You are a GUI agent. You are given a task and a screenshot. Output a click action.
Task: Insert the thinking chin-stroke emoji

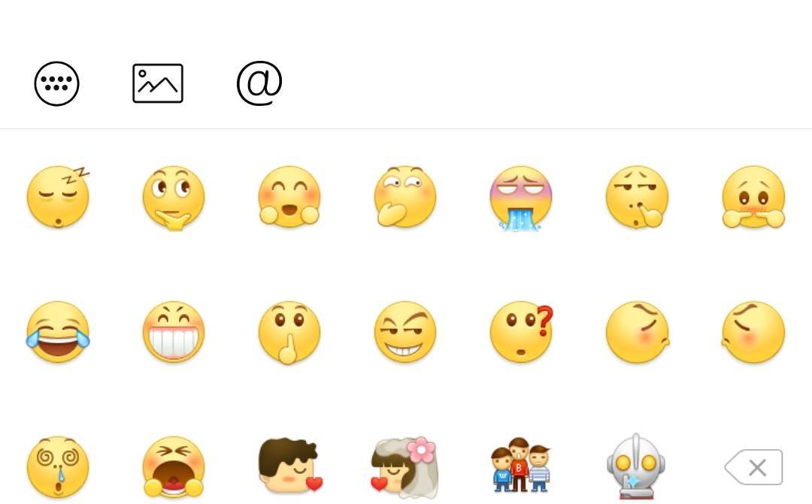tap(174, 198)
